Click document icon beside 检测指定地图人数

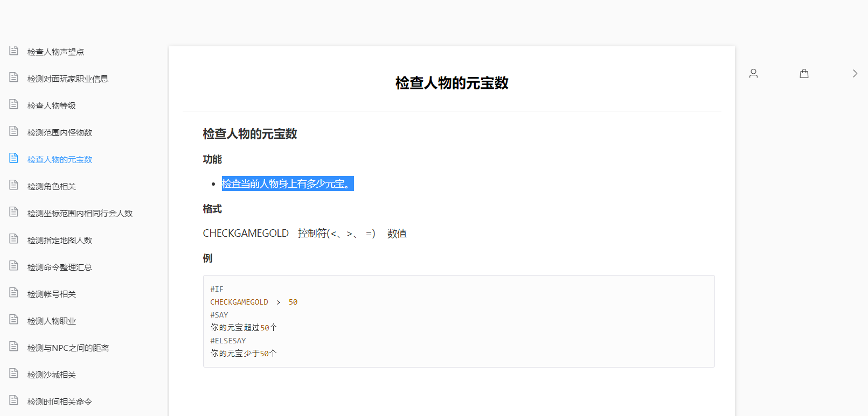(14, 239)
